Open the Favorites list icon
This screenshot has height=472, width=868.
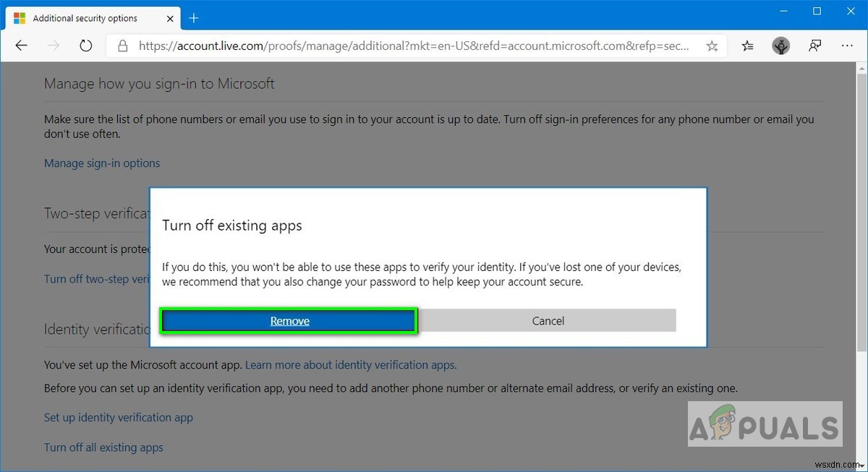pyautogui.click(x=748, y=46)
